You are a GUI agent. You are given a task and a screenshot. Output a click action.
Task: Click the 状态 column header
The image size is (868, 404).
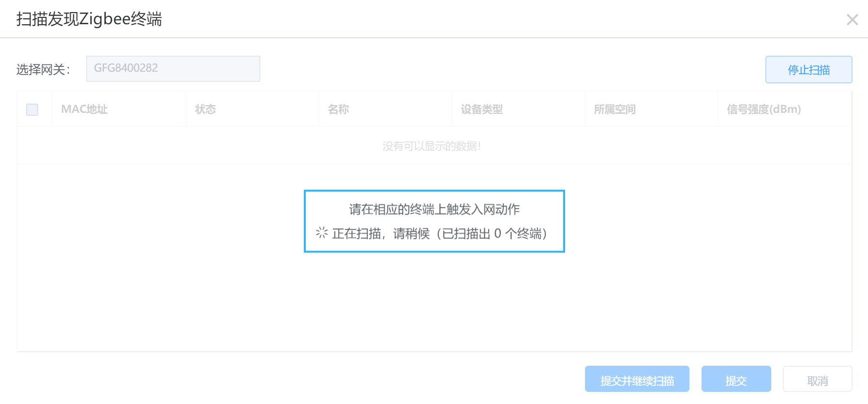205,109
